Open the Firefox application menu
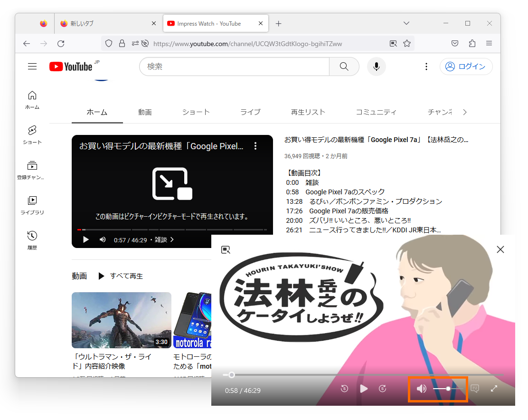528x420 pixels. tap(489, 43)
